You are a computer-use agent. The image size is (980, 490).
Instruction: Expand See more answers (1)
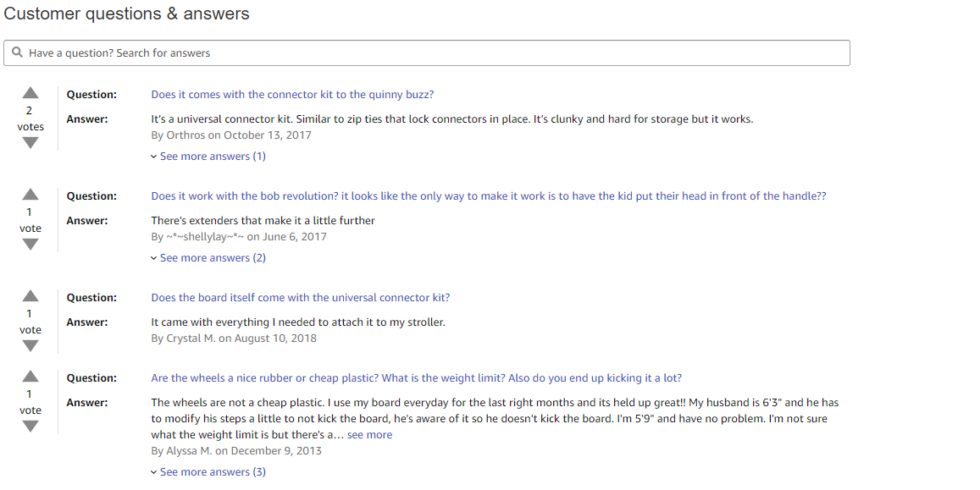[x=208, y=156]
